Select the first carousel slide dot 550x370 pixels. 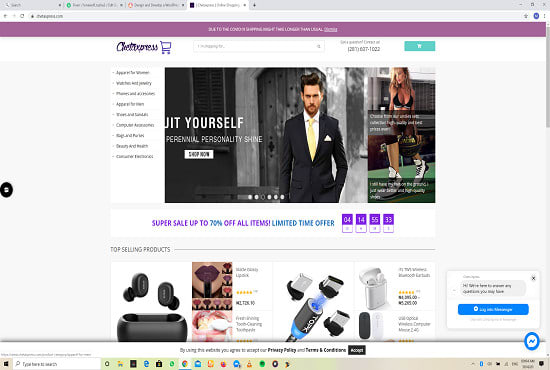click(250, 197)
